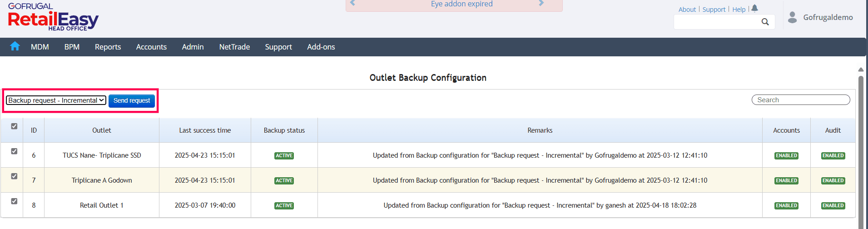The image size is (868, 229).
Task: Open the Reports menu
Action: coord(108,47)
